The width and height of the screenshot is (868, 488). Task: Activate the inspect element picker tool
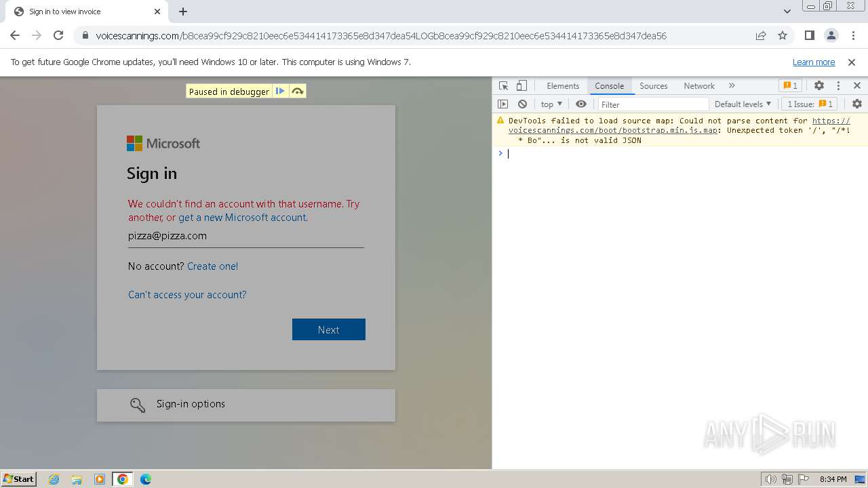(504, 86)
